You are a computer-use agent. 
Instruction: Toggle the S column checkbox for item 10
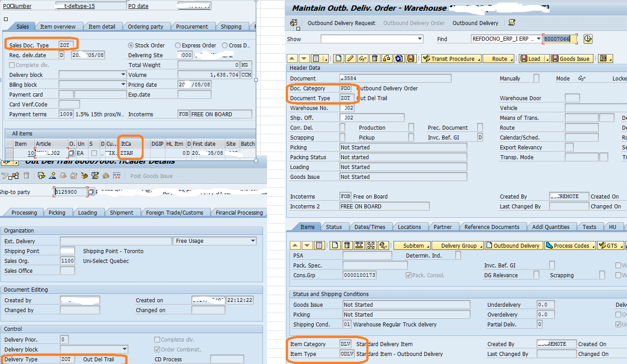(x=94, y=153)
